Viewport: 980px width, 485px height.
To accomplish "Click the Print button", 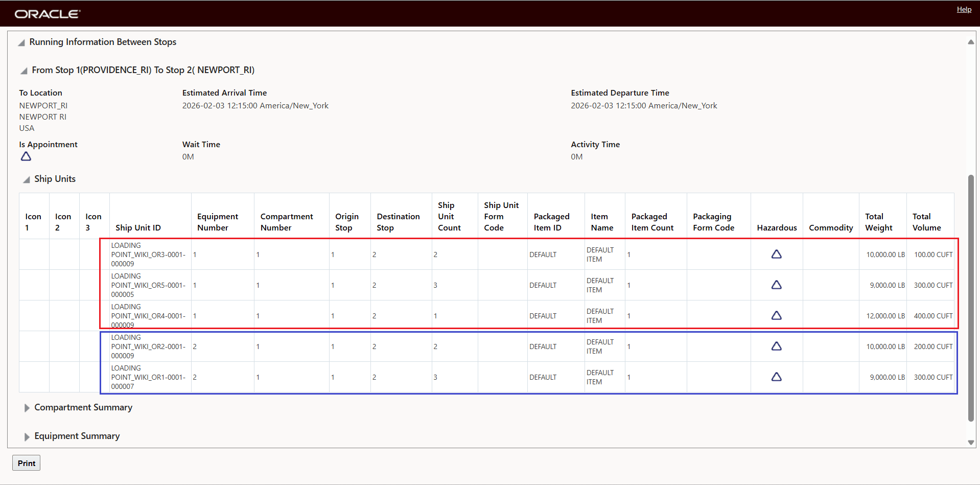I will (x=26, y=463).
